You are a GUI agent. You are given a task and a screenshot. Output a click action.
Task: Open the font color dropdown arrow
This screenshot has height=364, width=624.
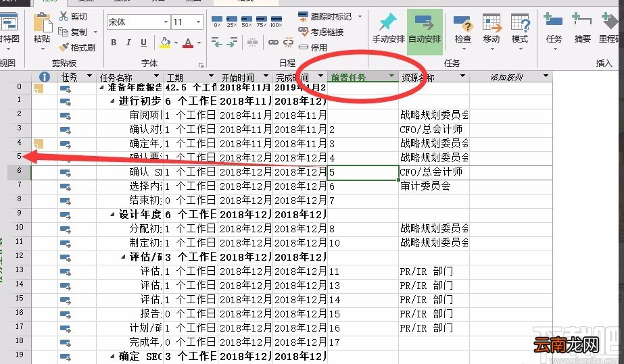(x=199, y=43)
